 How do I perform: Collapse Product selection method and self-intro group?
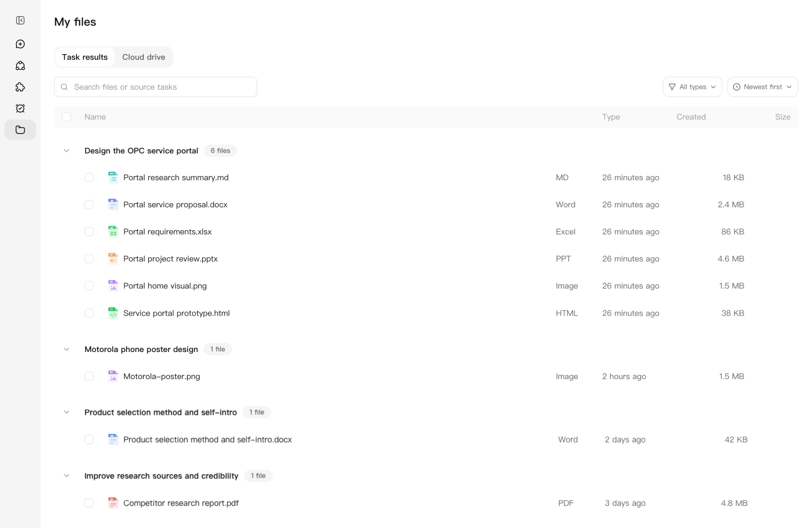click(66, 412)
